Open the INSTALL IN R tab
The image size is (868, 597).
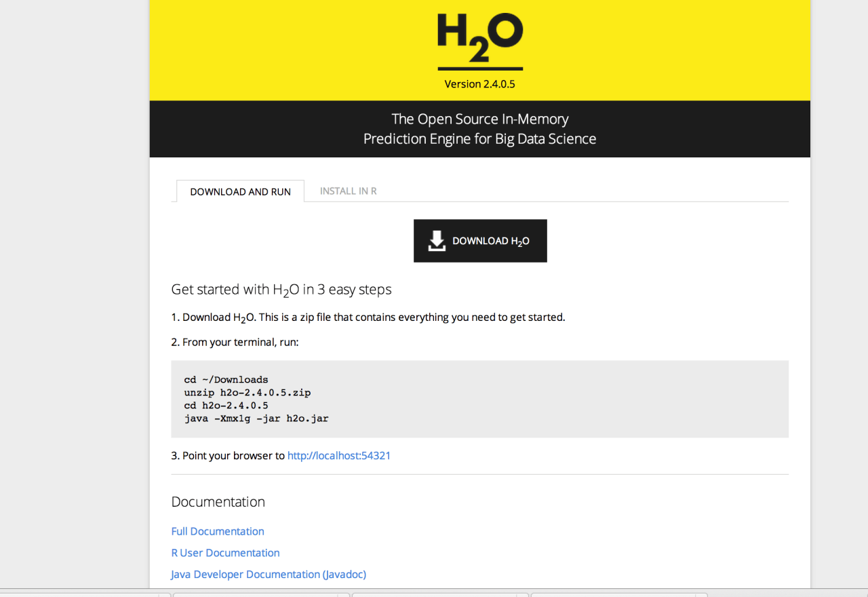tap(348, 191)
